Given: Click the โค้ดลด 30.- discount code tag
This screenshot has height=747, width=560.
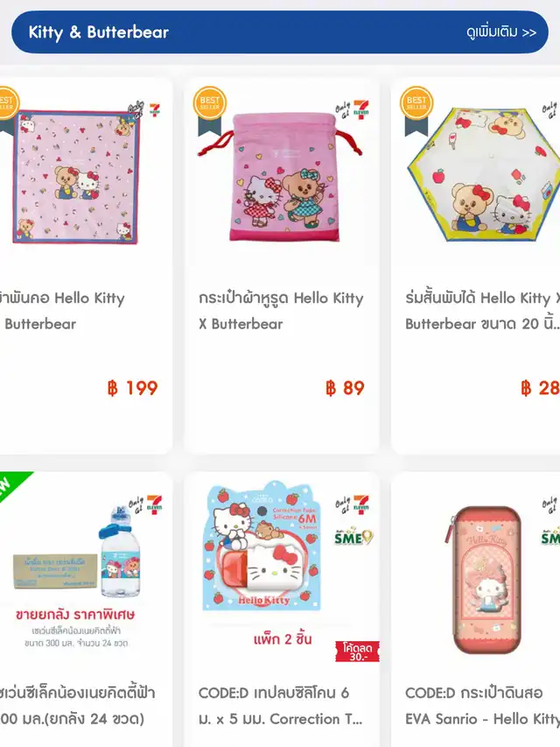Looking at the screenshot, I should (357, 652).
